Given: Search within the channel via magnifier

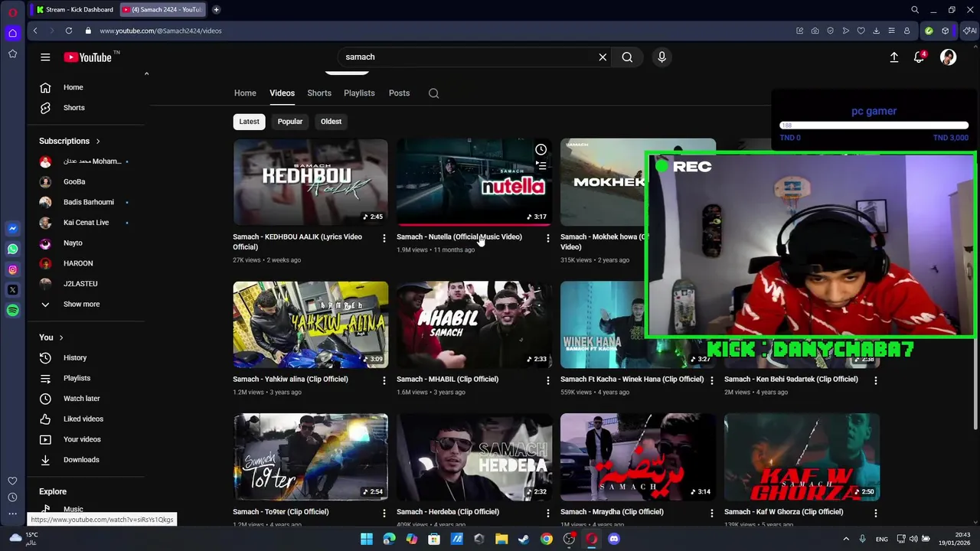Looking at the screenshot, I should [x=433, y=93].
